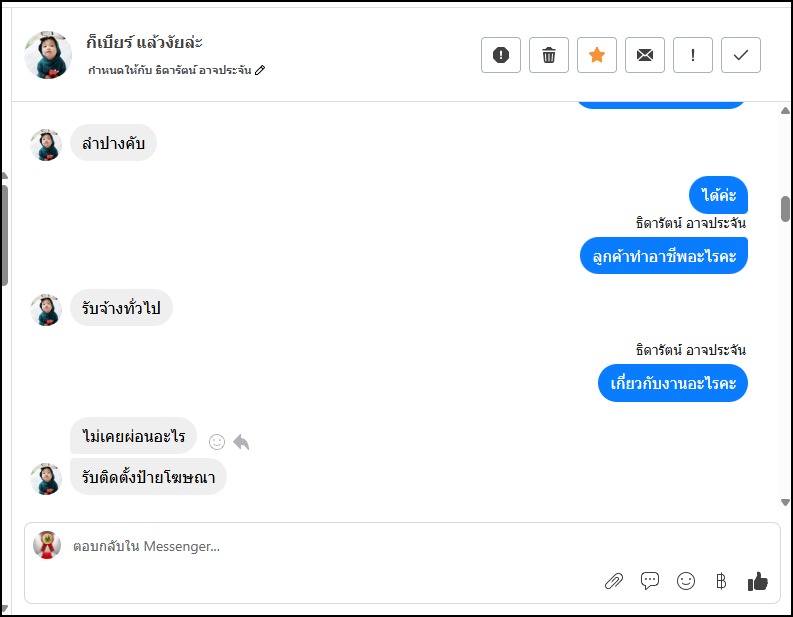The image size is (793, 617).
Task: Edit assignee with the pencil icon
Action: 261,70
